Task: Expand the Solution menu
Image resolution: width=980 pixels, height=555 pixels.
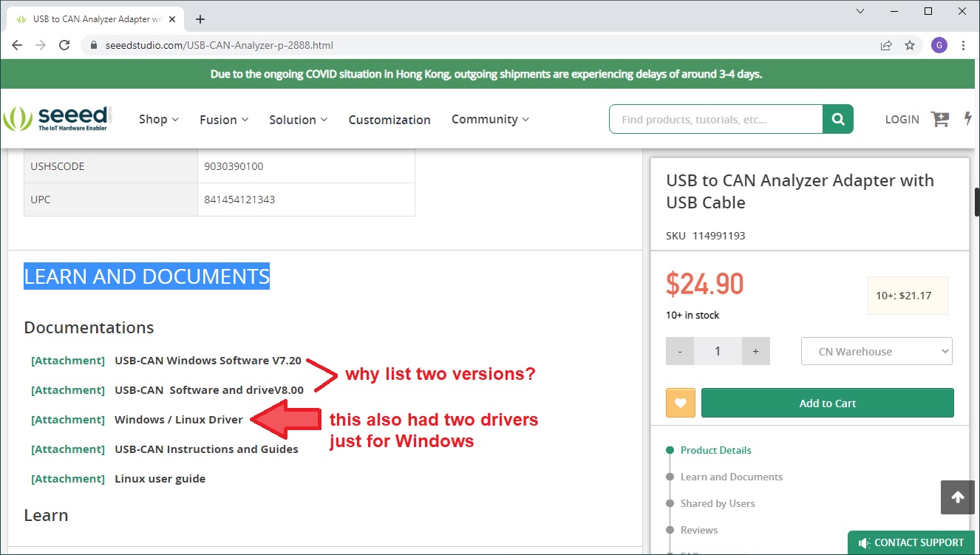Action: coord(298,119)
